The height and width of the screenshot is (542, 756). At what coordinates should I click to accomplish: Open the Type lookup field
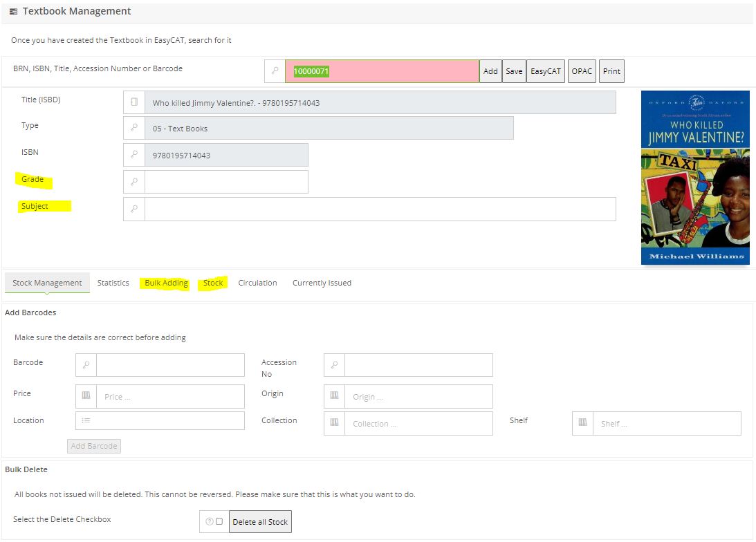[329, 128]
